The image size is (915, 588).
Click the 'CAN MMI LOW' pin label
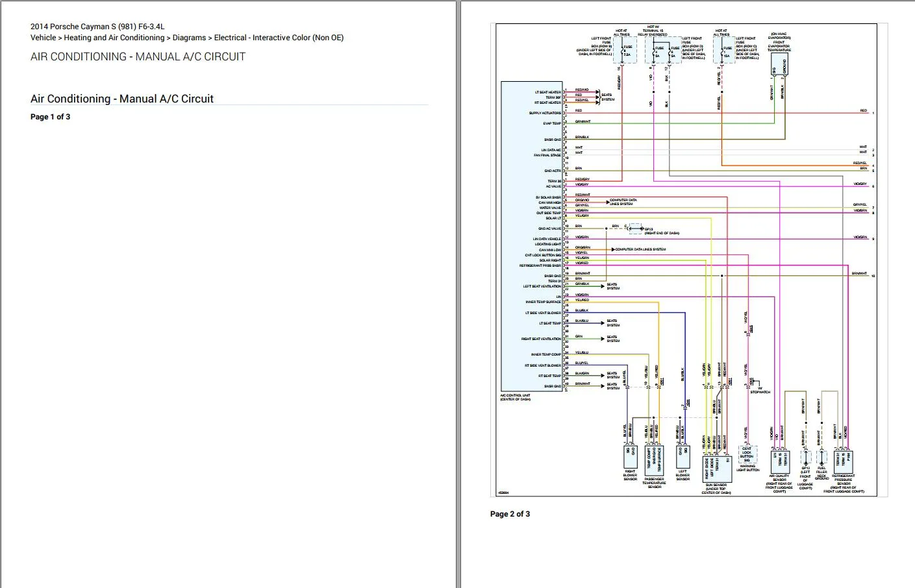coord(550,250)
